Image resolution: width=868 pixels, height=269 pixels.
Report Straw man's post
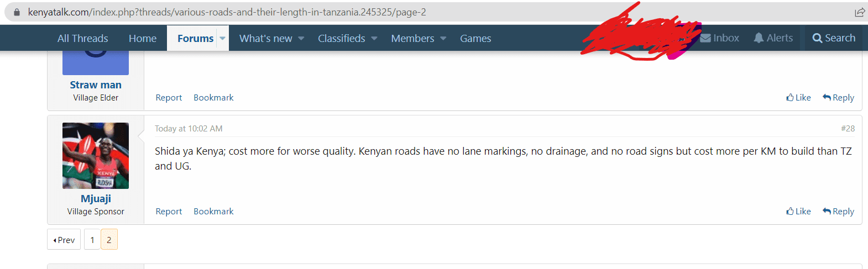pos(169,98)
